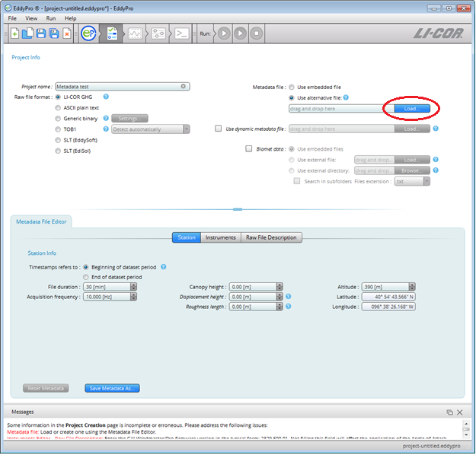Adjust Roughness length spinner arrows
The image size is (476, 455).
point(280,307)
